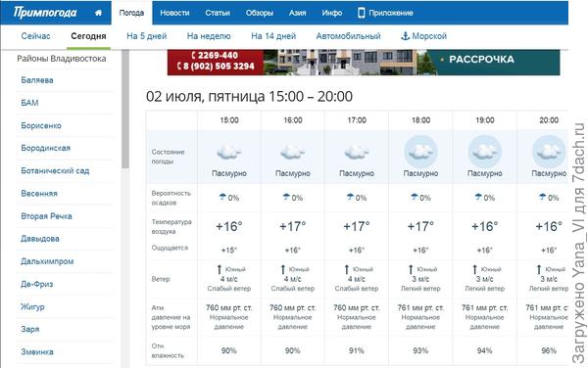Open the Ботанический сад district link

pyautogui.click(x=55, y=170)
